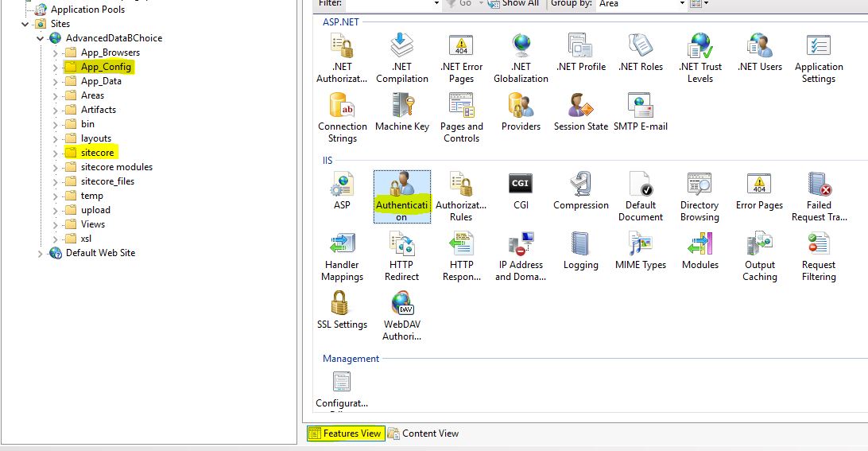Viewport: 868px width, 451px height.
Task: Open SMTP E-mail feature
Action: pyautogui.click(x=641, y=112)
